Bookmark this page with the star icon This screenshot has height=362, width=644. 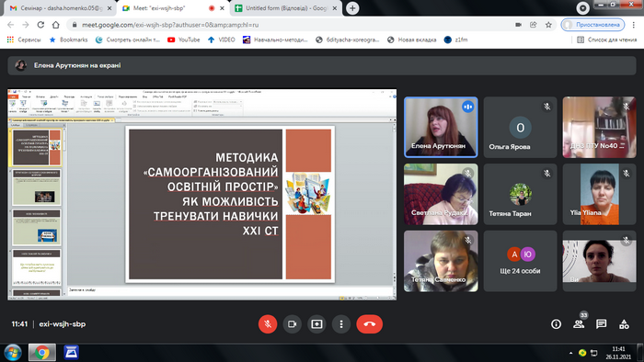pyautogui.click(x=548, y=25)
